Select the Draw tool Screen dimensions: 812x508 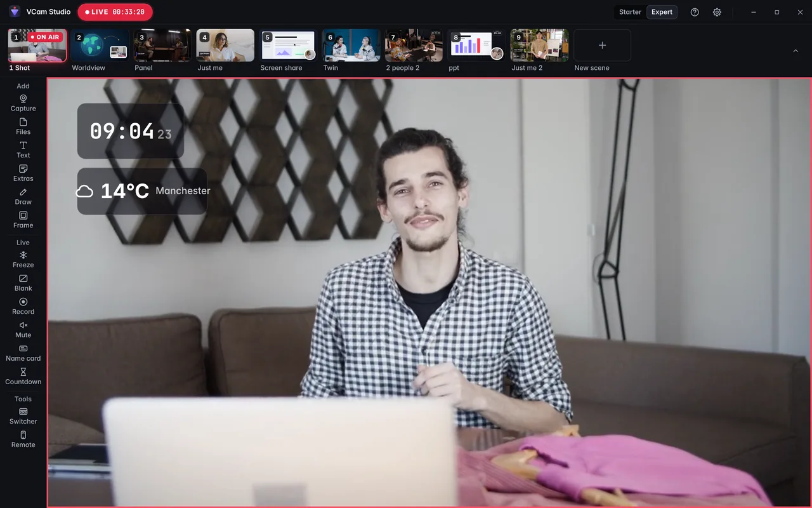[23, 197]
